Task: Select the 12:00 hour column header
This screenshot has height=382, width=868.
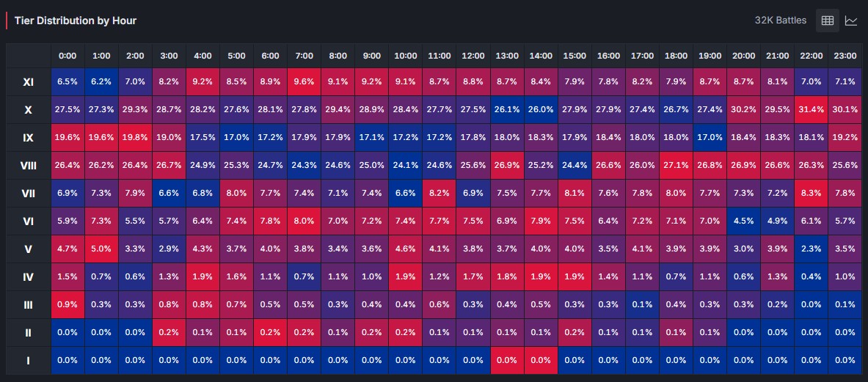Action: point(473,56)
